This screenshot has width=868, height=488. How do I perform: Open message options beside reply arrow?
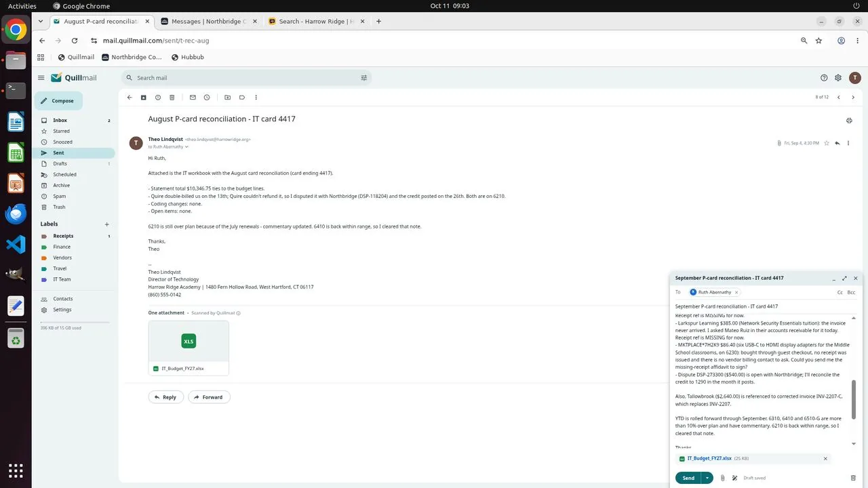click(x=848, y=143)
